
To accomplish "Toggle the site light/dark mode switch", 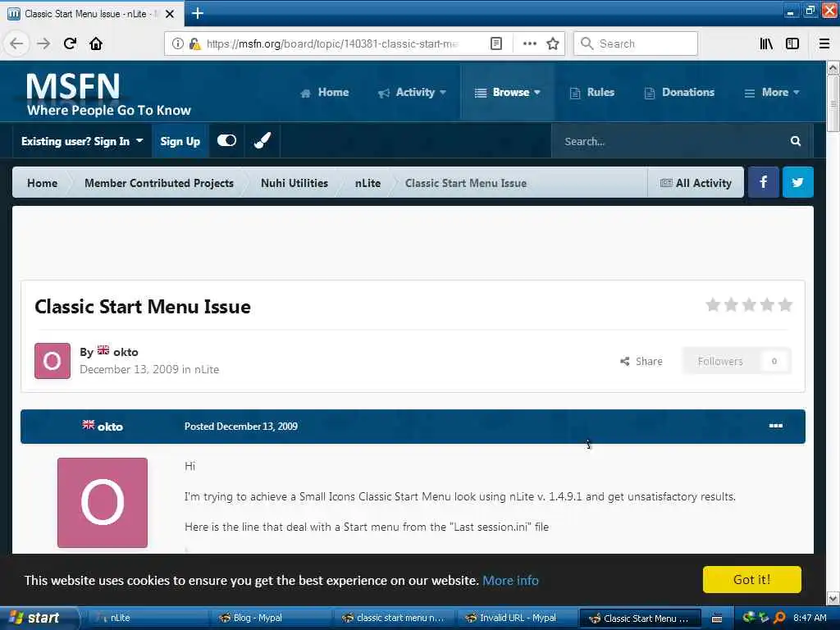I will click(226, 141).
